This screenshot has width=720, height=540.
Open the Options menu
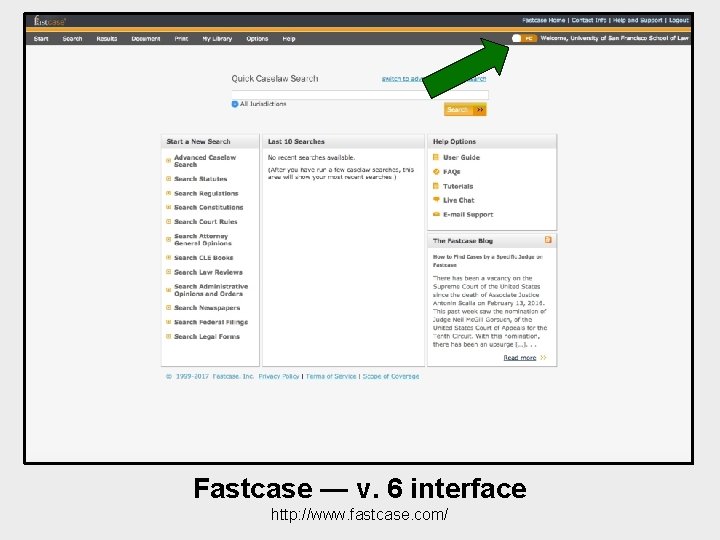pyautogui.click(x=257, y=39)
